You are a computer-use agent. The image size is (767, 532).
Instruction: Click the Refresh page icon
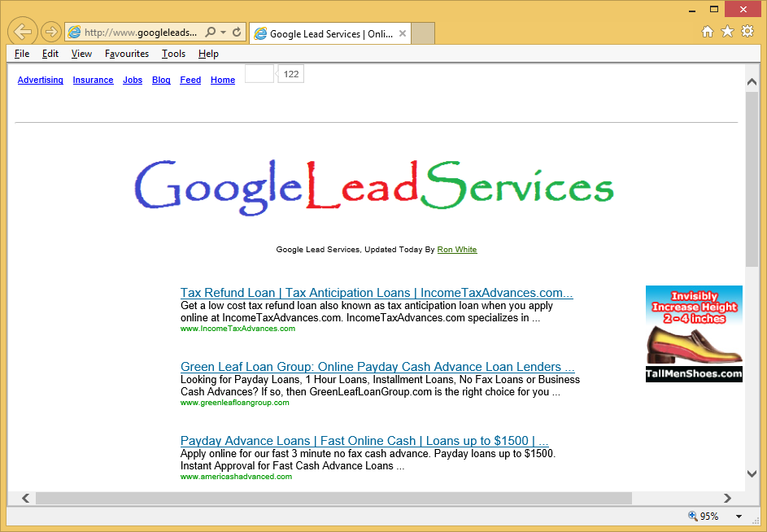[237, 33]
